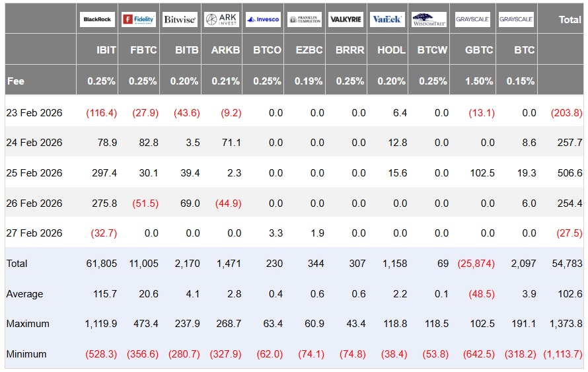Click the Invesco logo
588x372 pixels.
pos(263,20)
